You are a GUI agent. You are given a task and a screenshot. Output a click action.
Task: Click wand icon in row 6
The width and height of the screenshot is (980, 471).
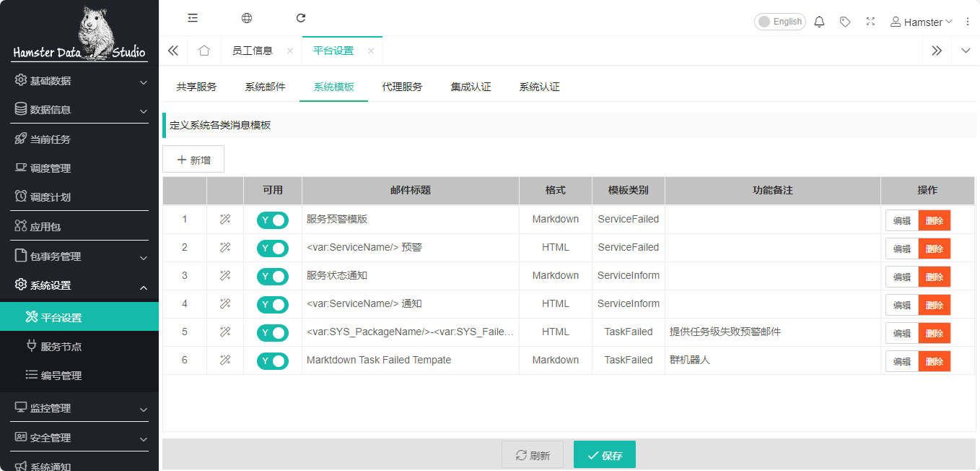click(x=225, y=360)
